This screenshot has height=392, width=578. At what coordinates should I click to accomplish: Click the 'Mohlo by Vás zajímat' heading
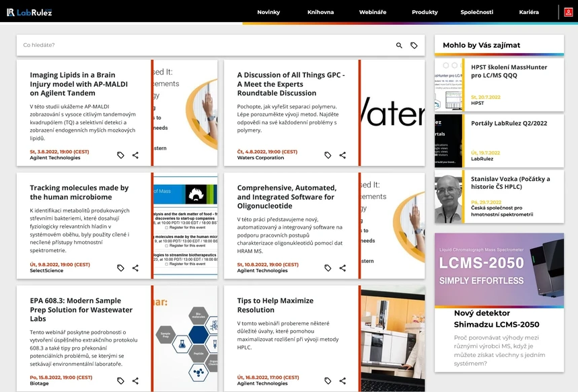tap(481, 45)
